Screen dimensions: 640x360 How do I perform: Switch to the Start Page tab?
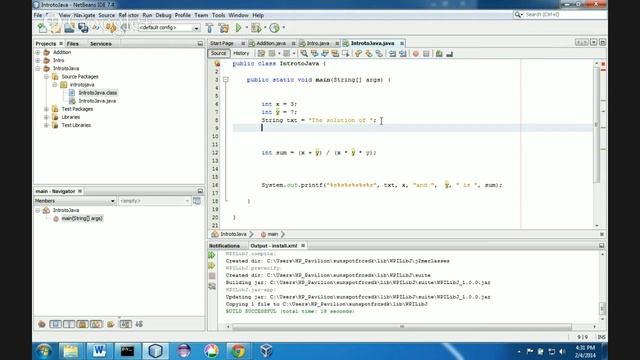point(222,43)
